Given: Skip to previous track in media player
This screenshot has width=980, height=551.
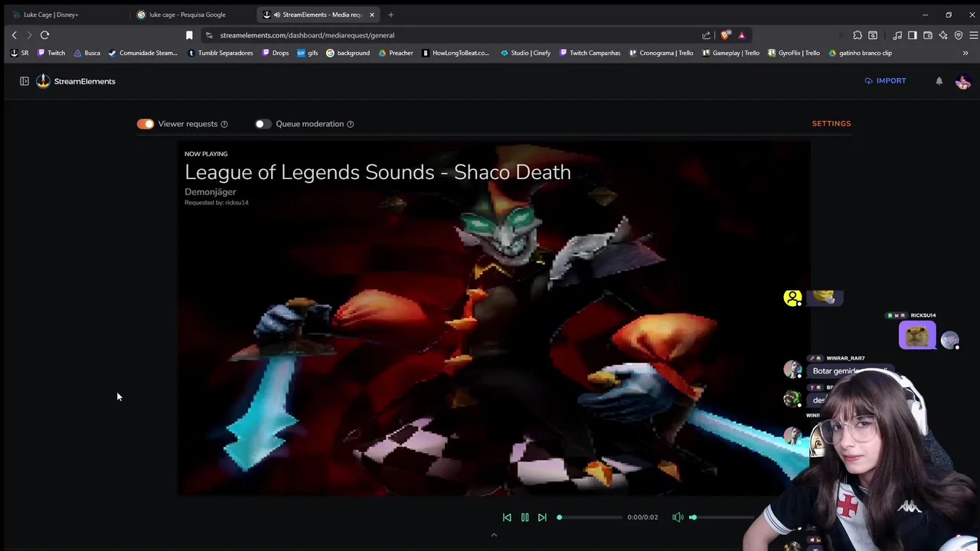Looking at the screenshot, I should click(507, 517).
